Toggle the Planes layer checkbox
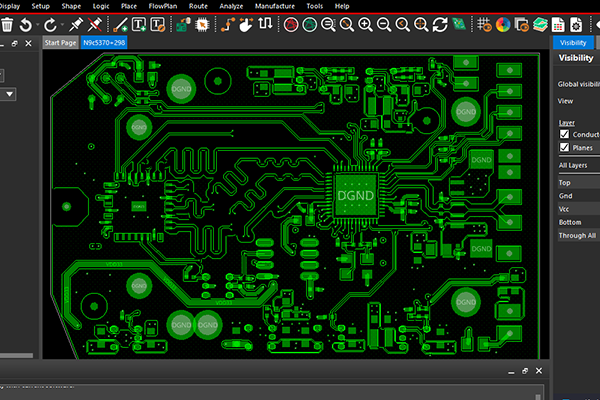 (x=564, y=148)
